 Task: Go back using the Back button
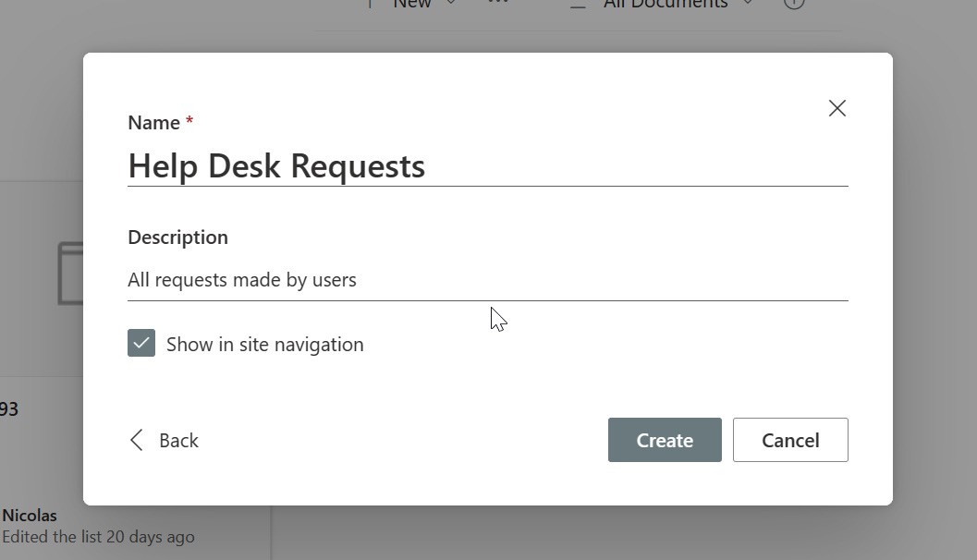165,441
